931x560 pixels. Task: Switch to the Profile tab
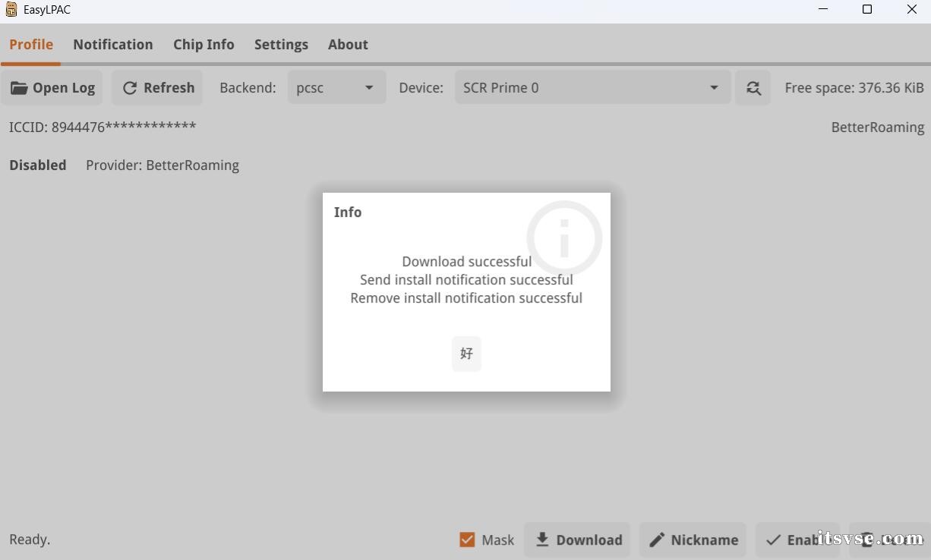tap(31, 45)
